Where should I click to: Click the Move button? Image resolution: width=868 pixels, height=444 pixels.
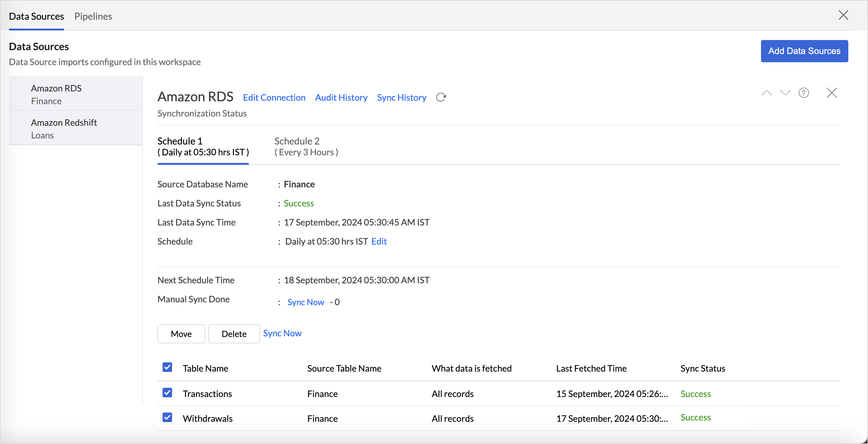tap(181, 334)
